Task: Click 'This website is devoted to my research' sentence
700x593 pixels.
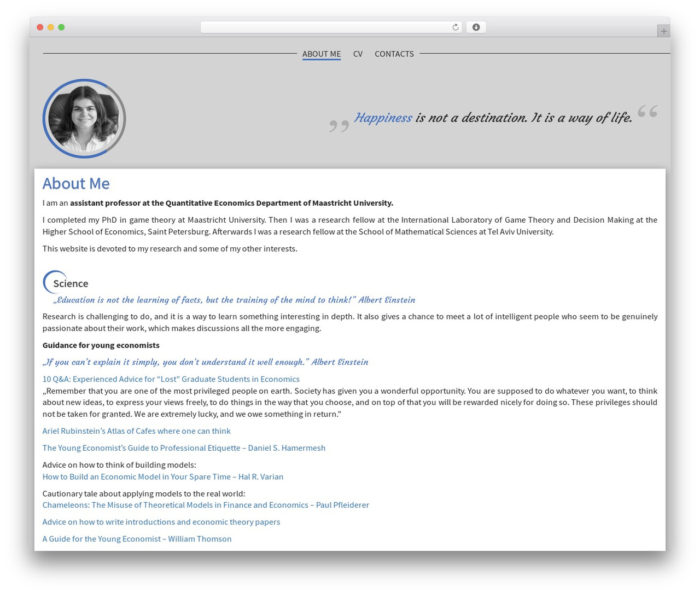Action: click(x=170, y=248)
